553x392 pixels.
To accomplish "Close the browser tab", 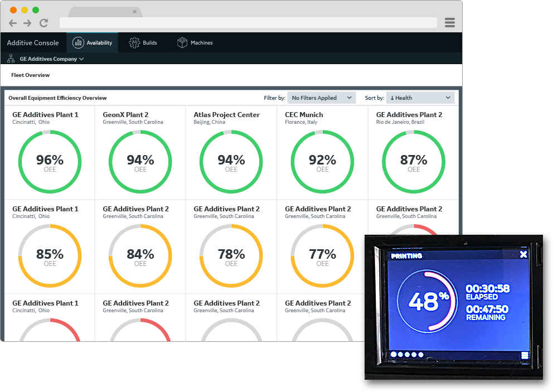I will 134,12.
